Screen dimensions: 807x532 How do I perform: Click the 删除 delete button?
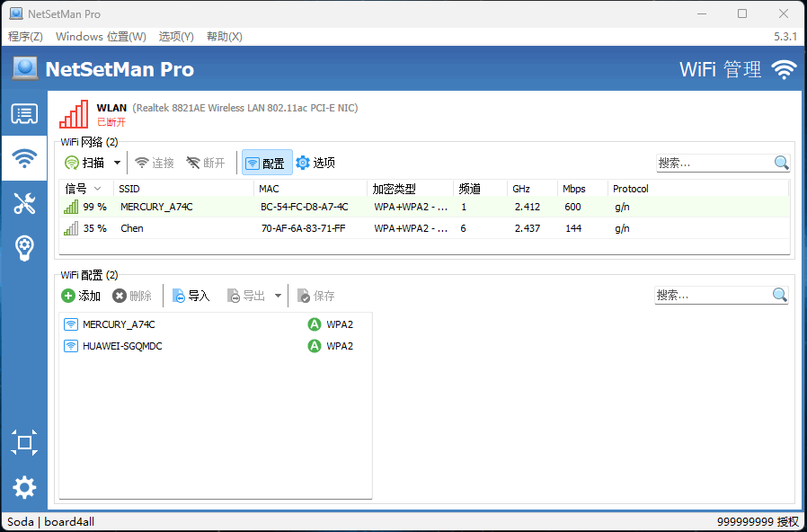point(132,296)
